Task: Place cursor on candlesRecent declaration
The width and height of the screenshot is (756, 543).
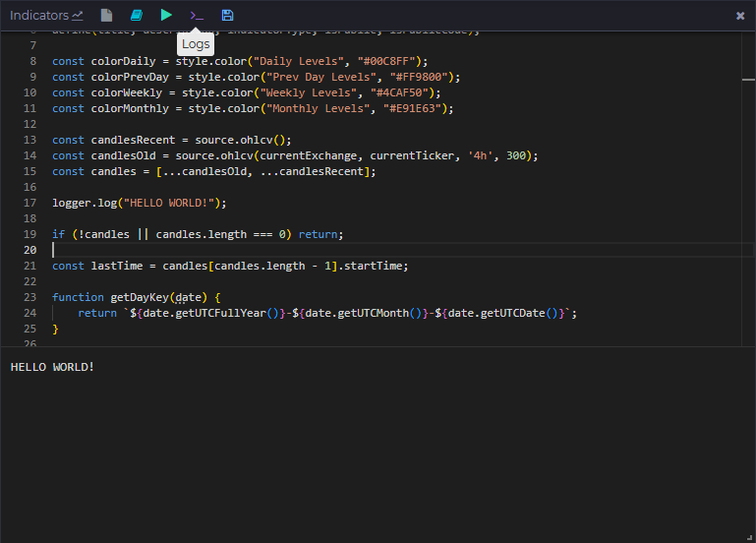Action: (133, 140)
